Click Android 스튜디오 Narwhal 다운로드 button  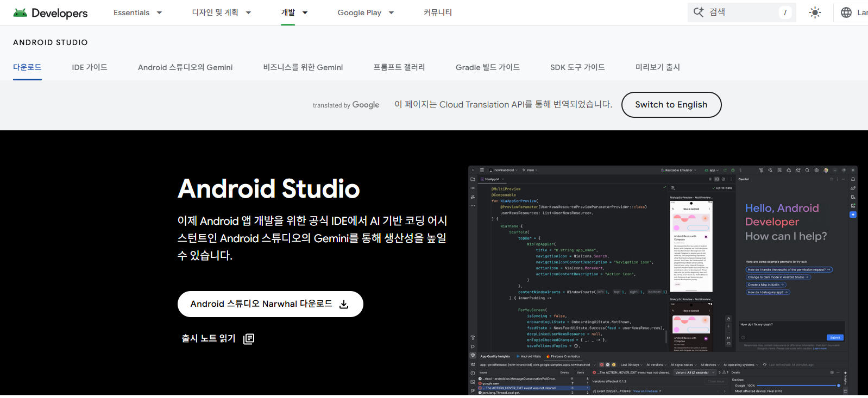(x=271, y=304)
